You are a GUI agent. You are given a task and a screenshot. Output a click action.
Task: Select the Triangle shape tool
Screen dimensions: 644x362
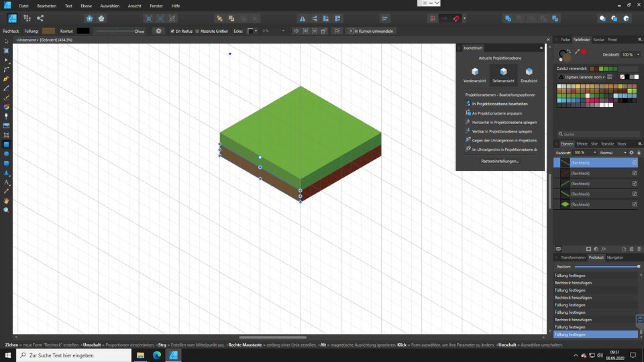coord(6,173)
